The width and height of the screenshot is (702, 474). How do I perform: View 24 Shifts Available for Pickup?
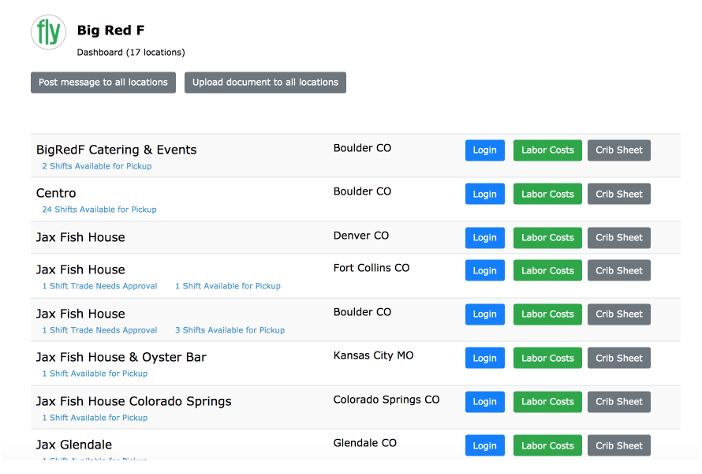99,209
